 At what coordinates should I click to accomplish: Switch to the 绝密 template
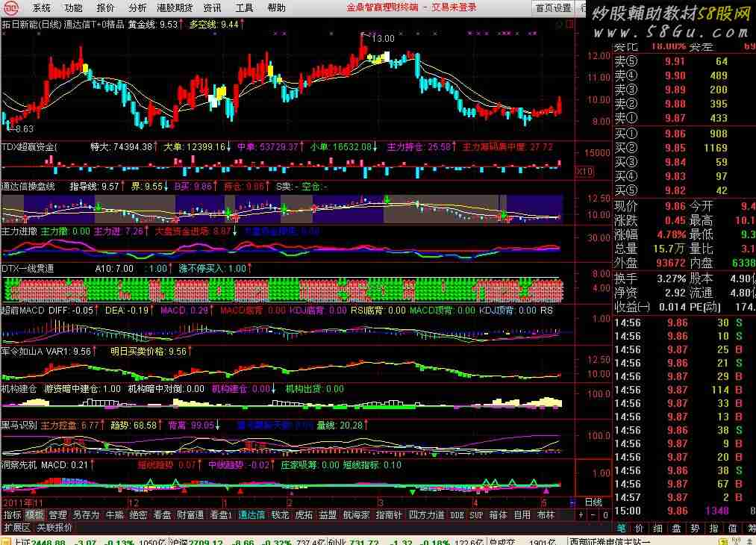[138, 515]
